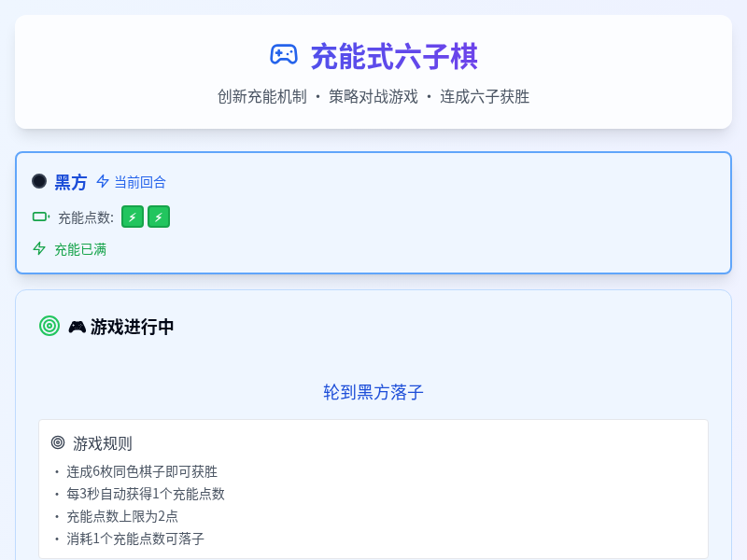Click the 轮到黑方落子 turn message
The height and width of the screenshot is (560, 747).
point(373,392)
